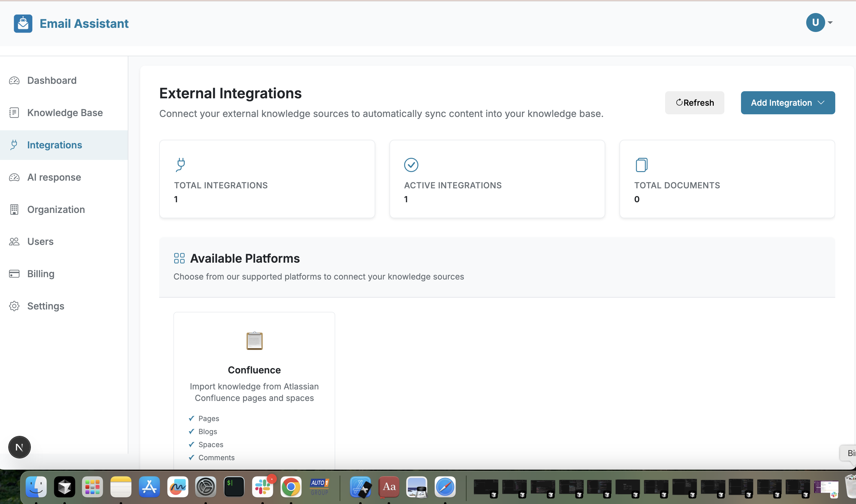Open App Store from the dock
This screenshot has height=504, width=856.
point(149,487)
